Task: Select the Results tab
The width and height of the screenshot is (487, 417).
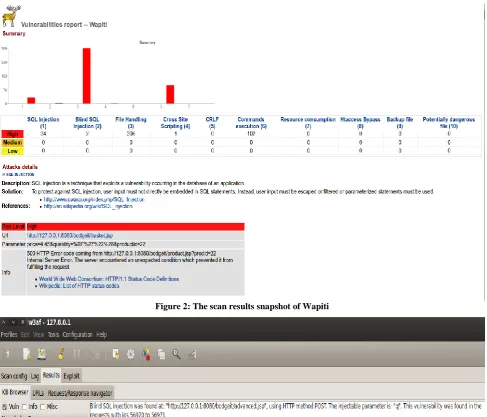Action: 51,375
